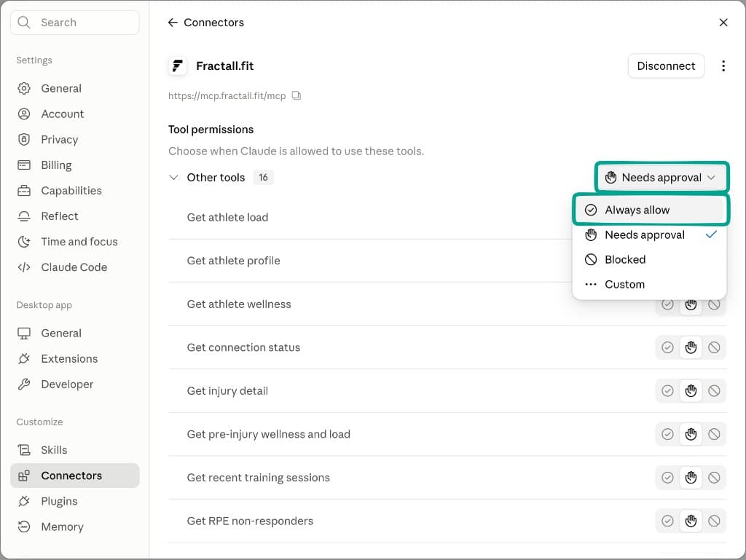Close the settings dialog with X
This screenshot has height=560, width=746.
723,23
